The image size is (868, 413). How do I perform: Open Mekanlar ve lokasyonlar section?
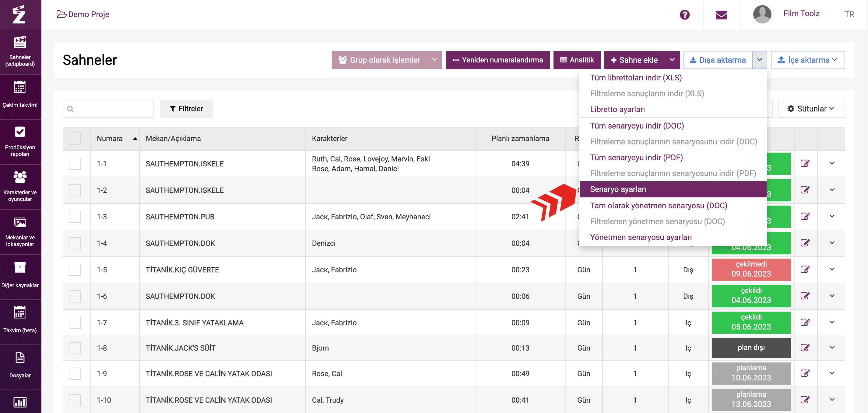coord(20,232)
